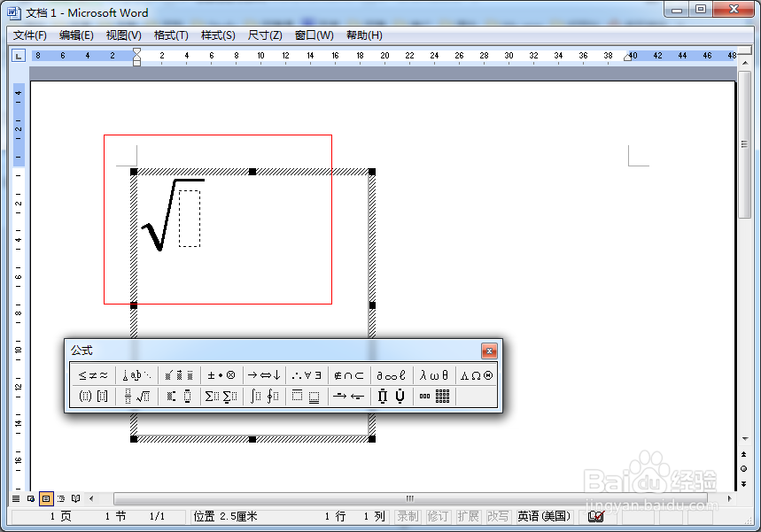Viewport: 761px width, 532px height.
Task: Switch to Reading layout view button
Action: click(75, 498)
